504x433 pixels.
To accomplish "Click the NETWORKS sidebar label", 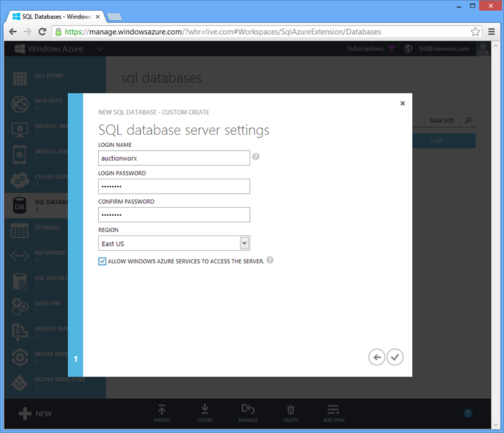I will coord(50,253).
